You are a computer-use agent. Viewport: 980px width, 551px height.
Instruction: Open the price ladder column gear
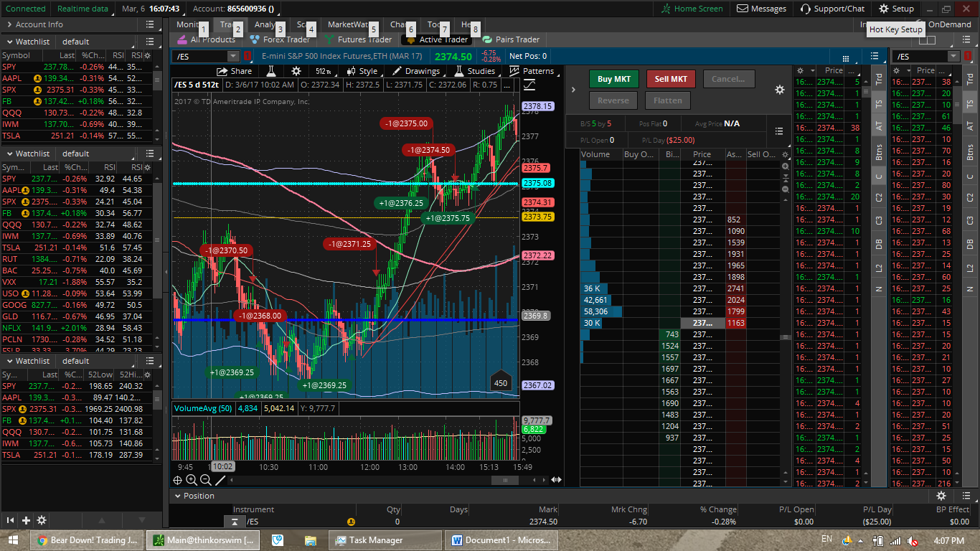[786, 154]
